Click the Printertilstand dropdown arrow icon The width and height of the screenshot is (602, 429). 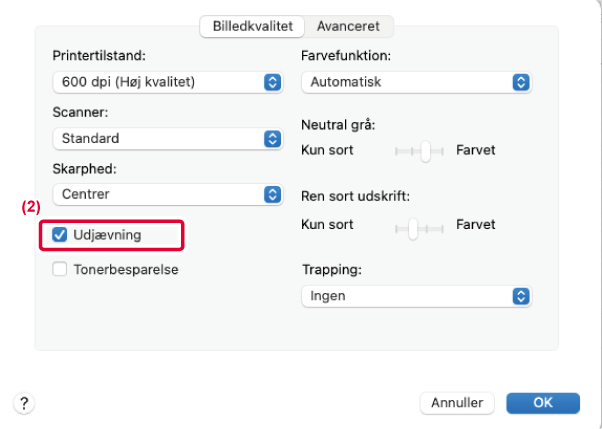272,82
